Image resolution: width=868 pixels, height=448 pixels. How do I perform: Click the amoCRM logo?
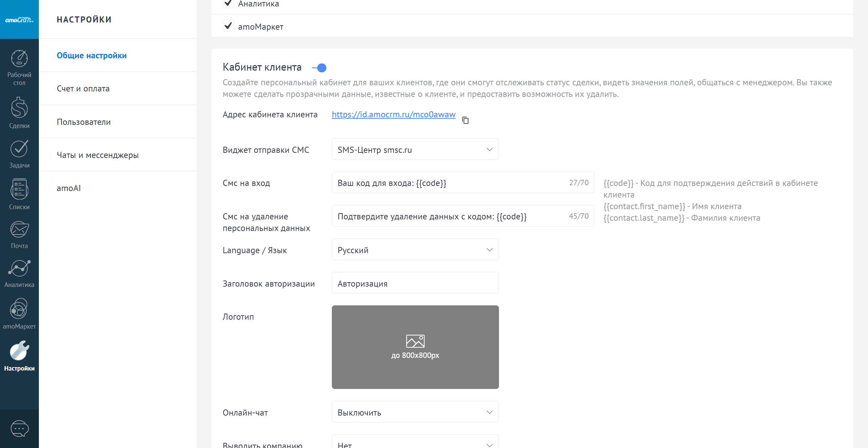tap(19, 19)
